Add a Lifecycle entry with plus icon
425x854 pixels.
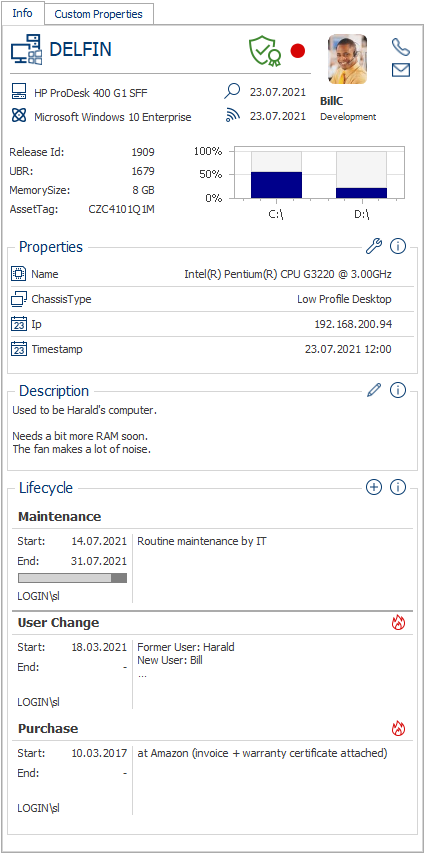coord(374,487)
